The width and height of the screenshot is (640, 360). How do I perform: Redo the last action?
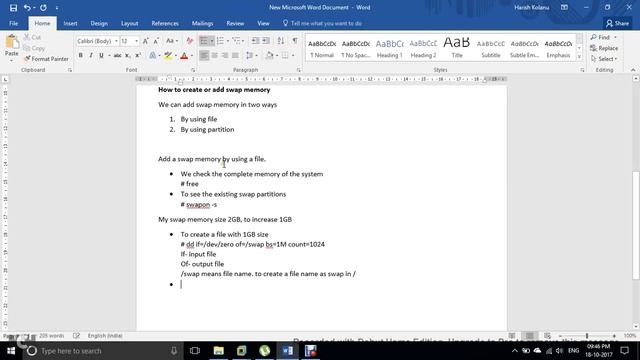click(x=43, y=8)
